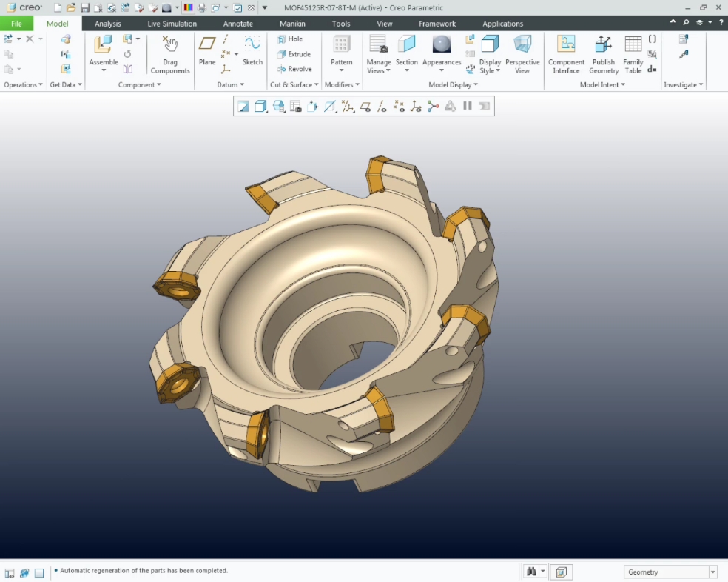
Task: Switch to the Manikin tab
Action: (x=292, y=24)
